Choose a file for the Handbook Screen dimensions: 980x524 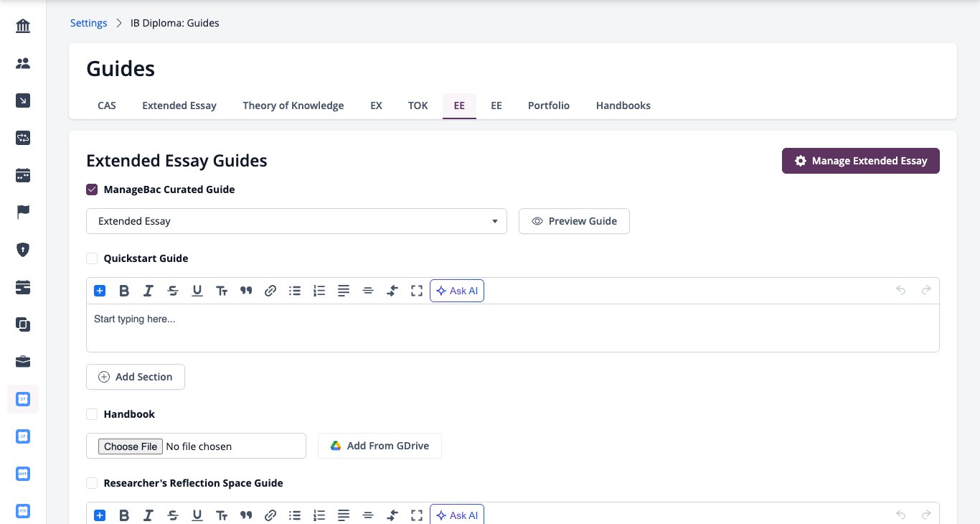pos(131,446)
